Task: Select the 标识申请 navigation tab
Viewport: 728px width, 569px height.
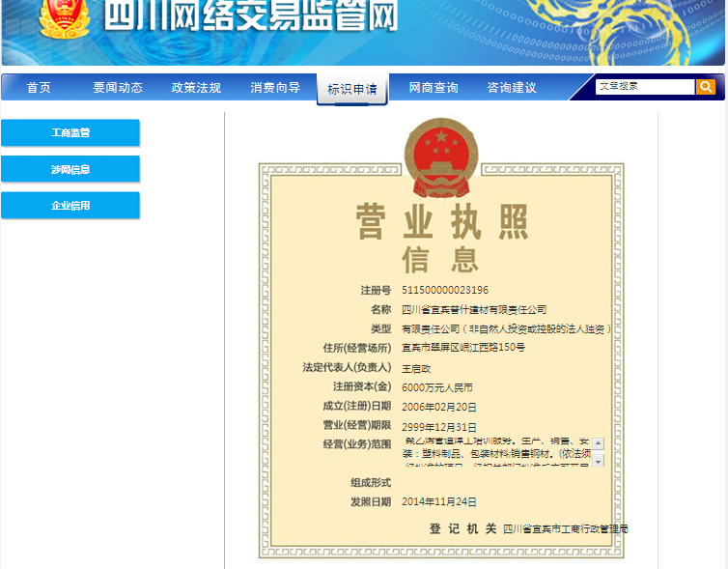Action: pyautogui.click(x=351, y=89)
